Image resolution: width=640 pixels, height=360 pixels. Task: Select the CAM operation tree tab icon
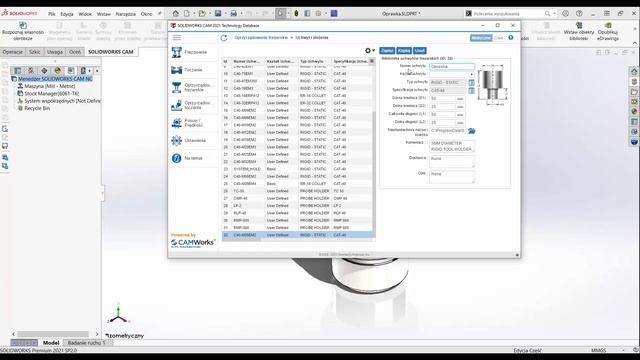pyautogui.click(x=83, y=71)
